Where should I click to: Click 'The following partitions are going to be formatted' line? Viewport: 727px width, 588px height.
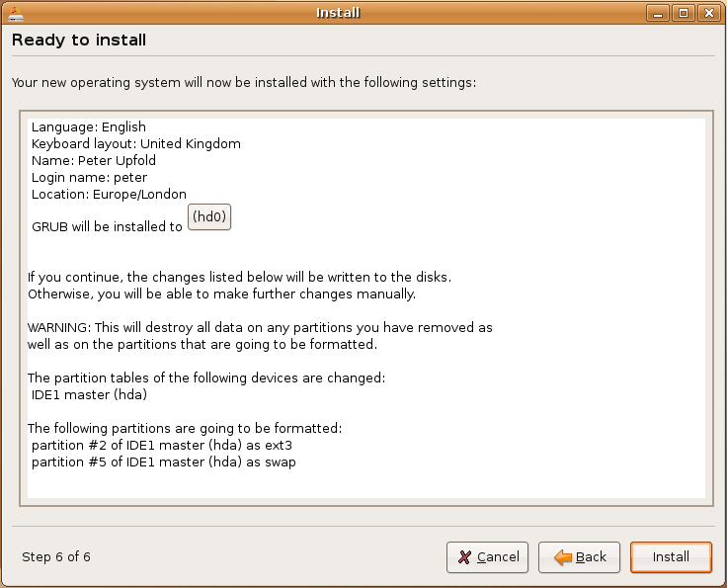[x=185, y=428]
